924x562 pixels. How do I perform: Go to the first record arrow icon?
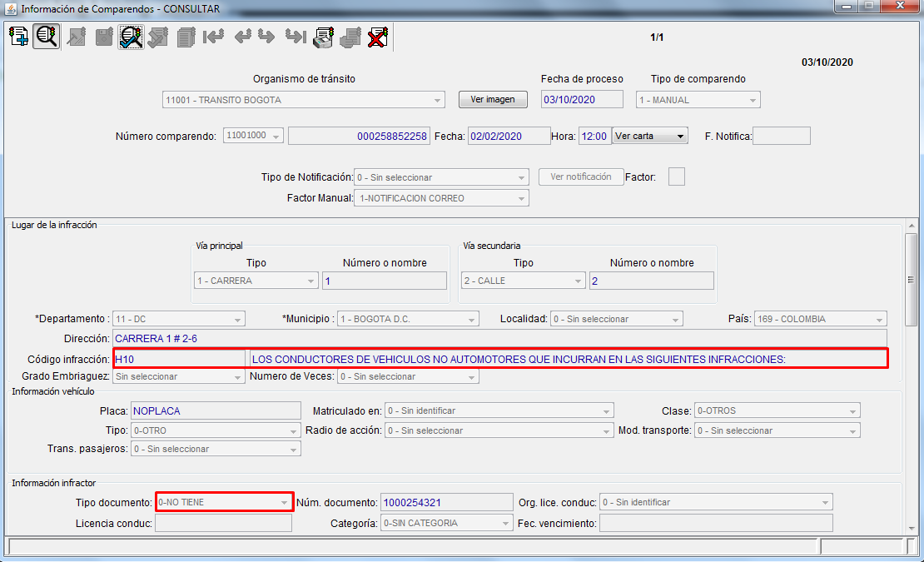[214, 37]
